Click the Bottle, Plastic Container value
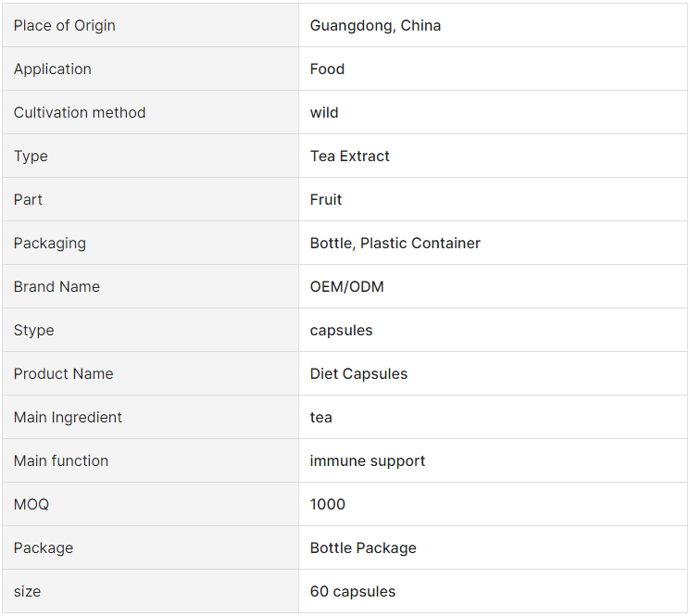Screen dimensions: 690x616 click(x=395, y=244)
